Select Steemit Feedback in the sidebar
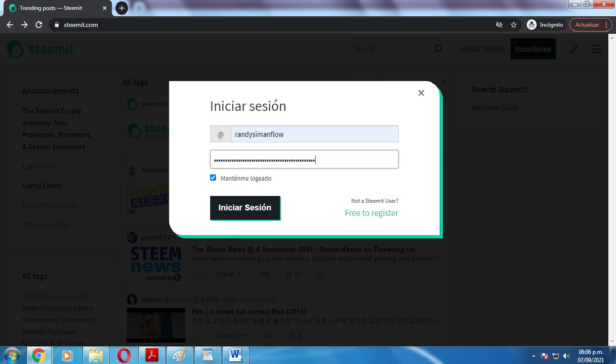The height and width of the screenshot is (364, 616). 49,332
